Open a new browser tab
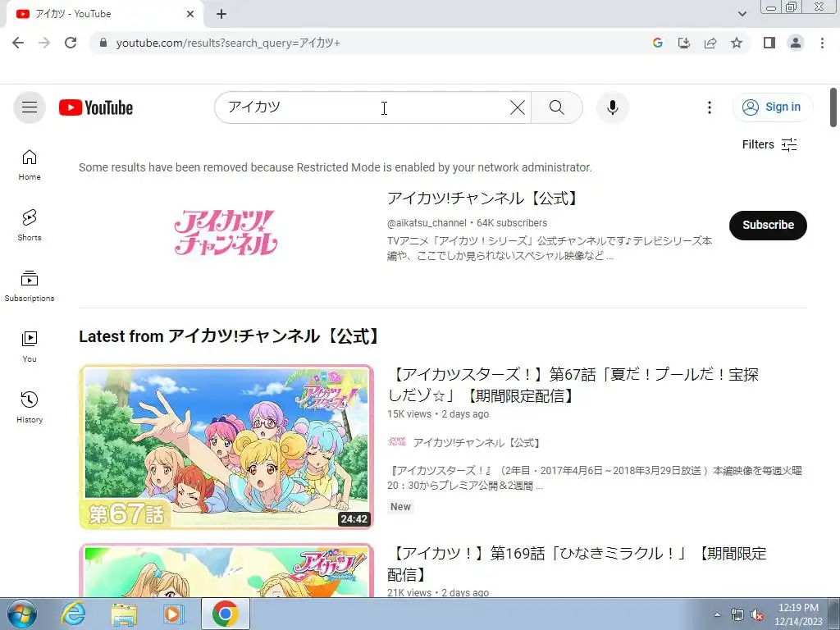Image resolution: width=840 pixels, height=630 pixels. 221,14
